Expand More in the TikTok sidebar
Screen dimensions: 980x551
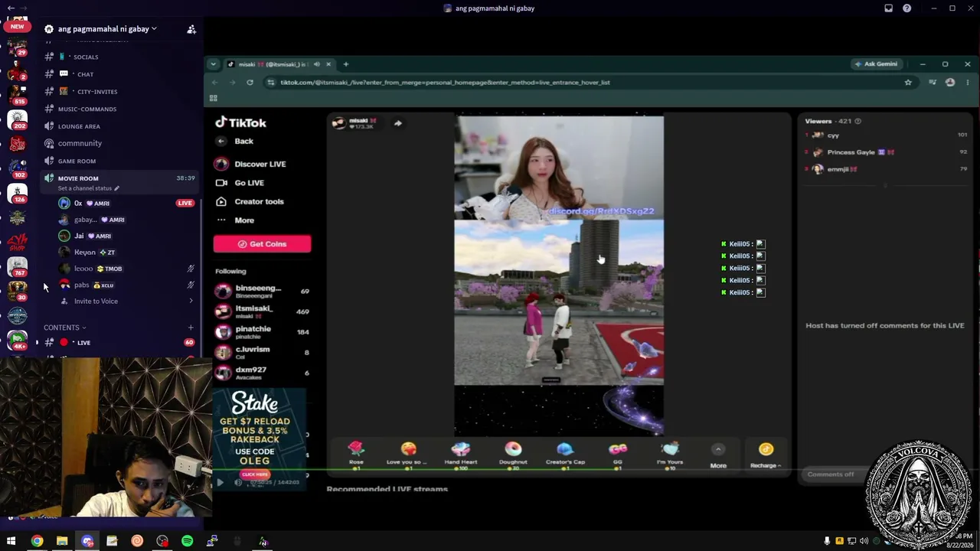point(235,220)
